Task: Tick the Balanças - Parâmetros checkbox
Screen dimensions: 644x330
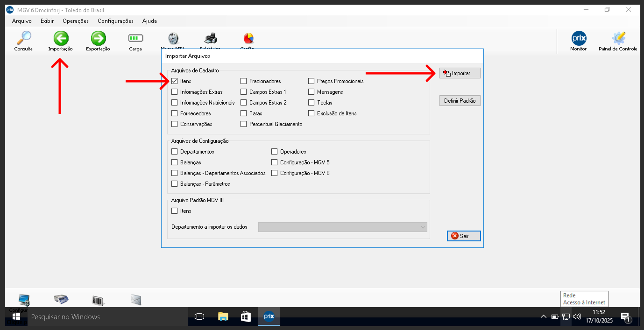Action: 175,184
